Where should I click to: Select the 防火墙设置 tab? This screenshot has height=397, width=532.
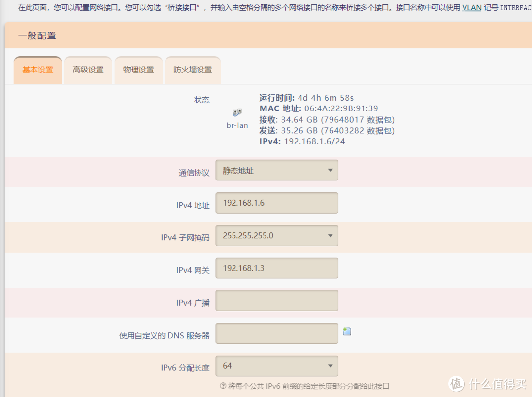tap(193, 70)
